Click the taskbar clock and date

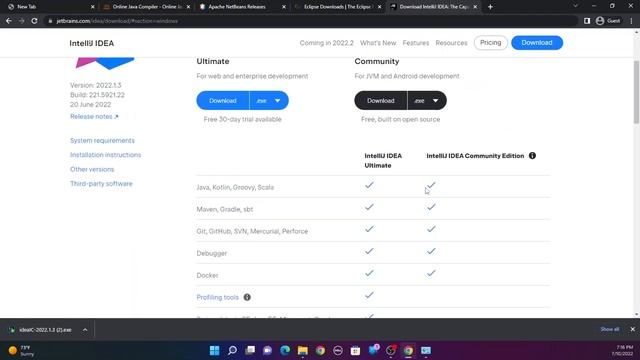[622, 350]
